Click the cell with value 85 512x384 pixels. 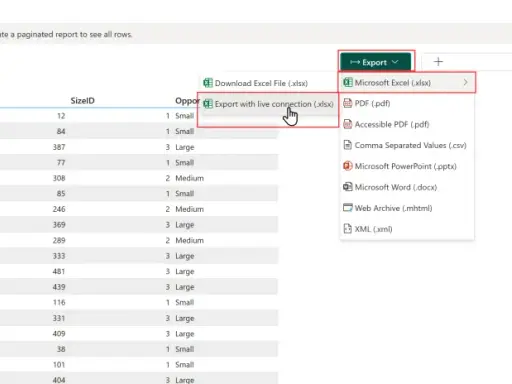[x=61, y=193]
